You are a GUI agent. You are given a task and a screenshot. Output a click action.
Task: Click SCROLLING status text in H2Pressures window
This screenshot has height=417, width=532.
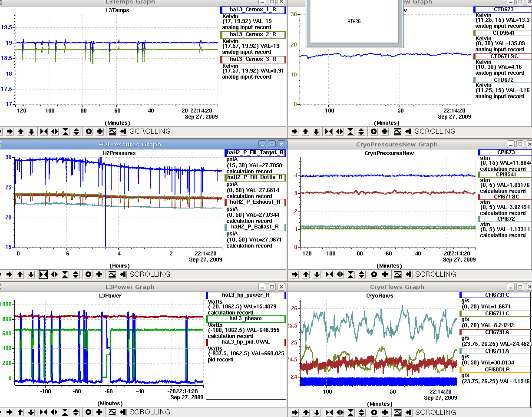tap(150, 274)
